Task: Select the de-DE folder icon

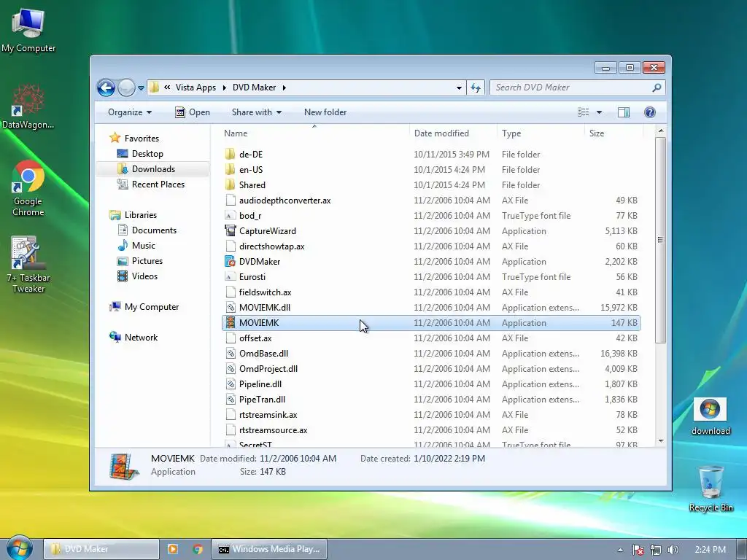Action: (x=231, y=155)
